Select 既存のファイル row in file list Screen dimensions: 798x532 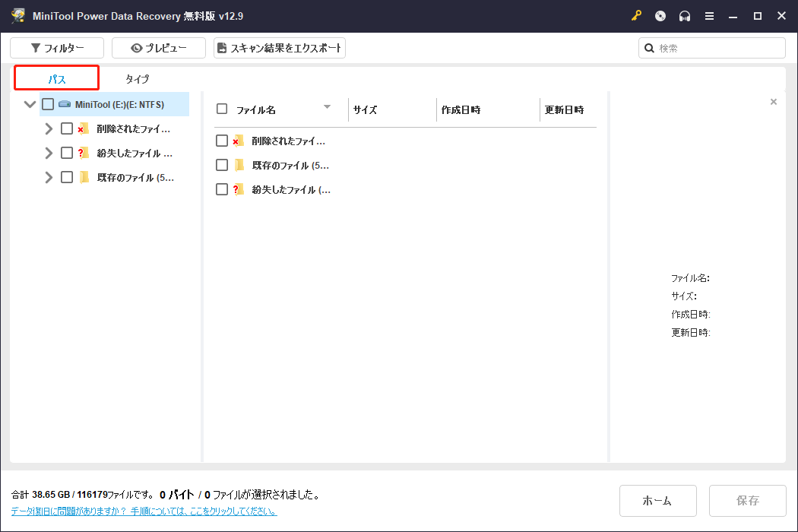pyautogui.click(x=405, y=165)
